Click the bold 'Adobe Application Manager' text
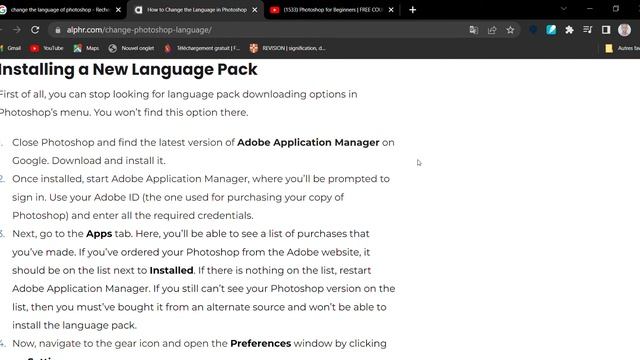Image resolution: width=640 pixels, height=360 pixels. pos(308,142)
